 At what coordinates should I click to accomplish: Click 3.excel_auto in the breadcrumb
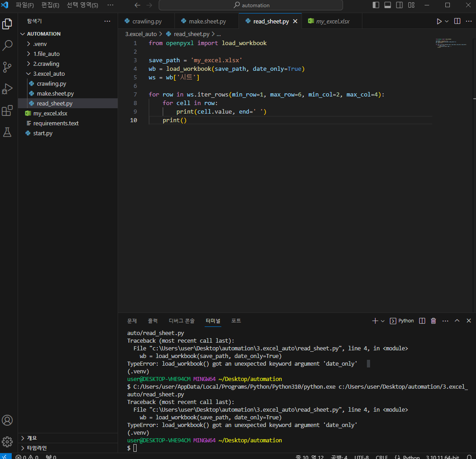tap(141, 34)
